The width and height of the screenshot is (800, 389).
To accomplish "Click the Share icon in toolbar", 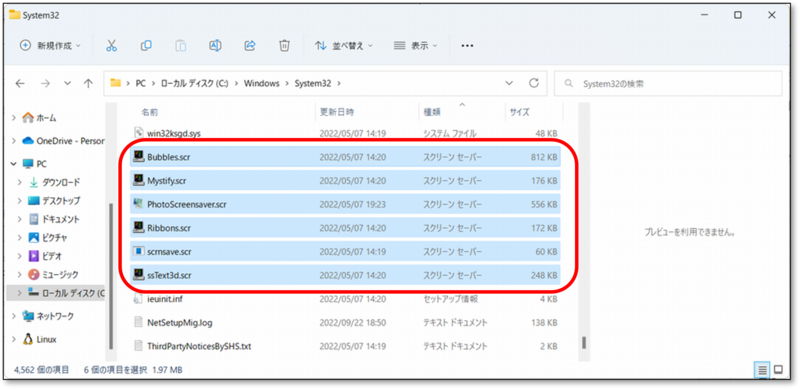I will 250,46.
